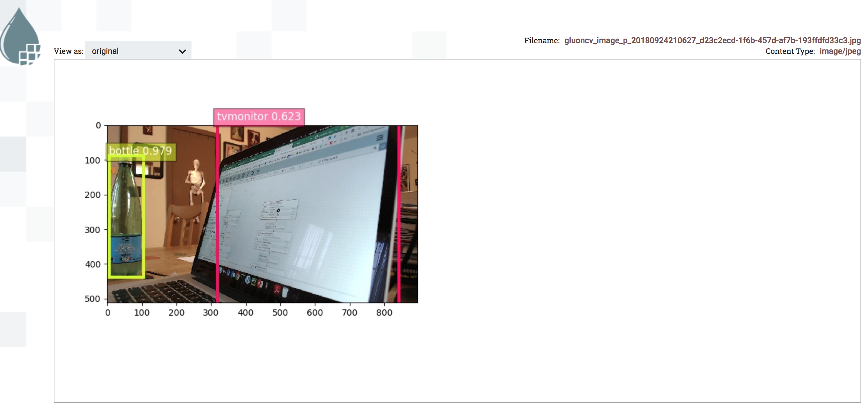
Task: Click the image/jpeg content type value
Action: (x=840, y=51)
